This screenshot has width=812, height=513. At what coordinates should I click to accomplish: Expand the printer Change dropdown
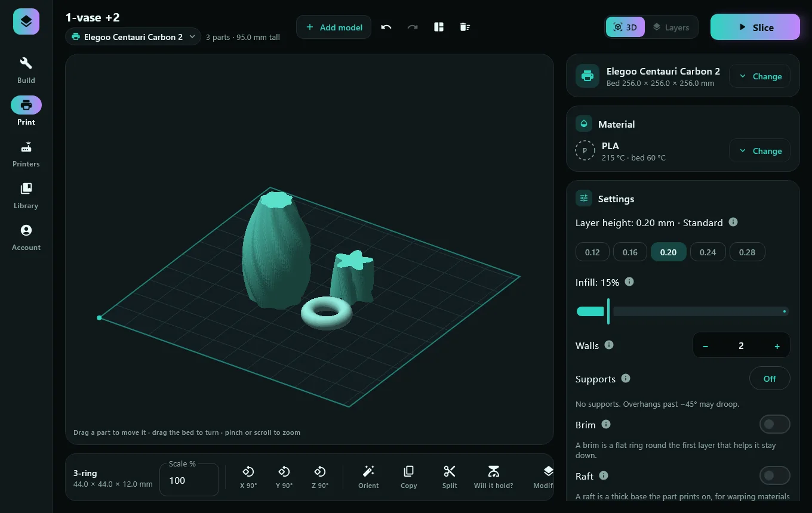(x=759, y=76)
